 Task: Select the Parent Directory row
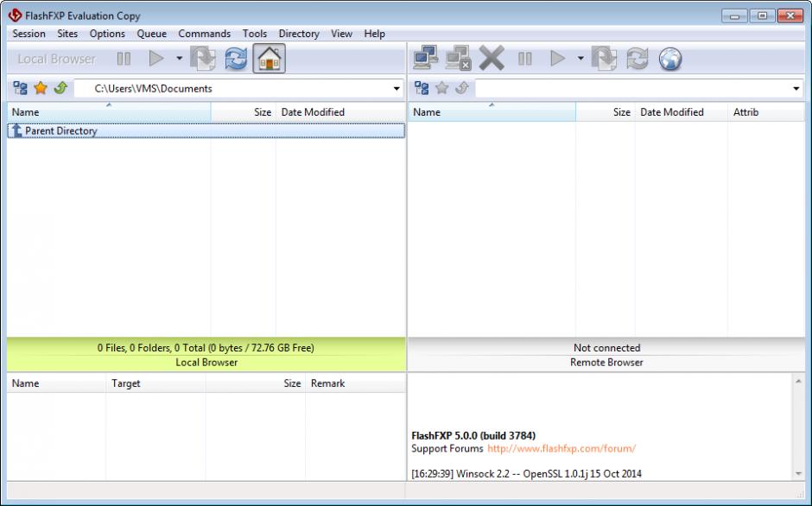click(206, 130)
